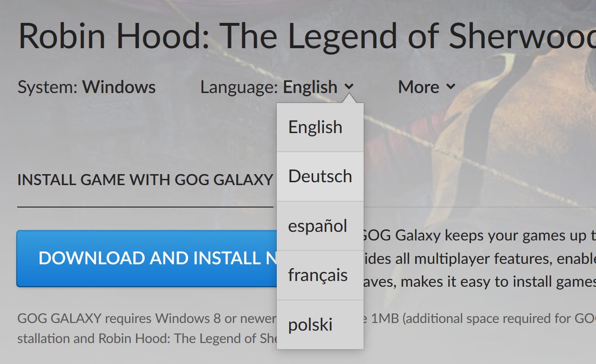Select polski as the language
This screenshot has width=596, height=364.
320,325
